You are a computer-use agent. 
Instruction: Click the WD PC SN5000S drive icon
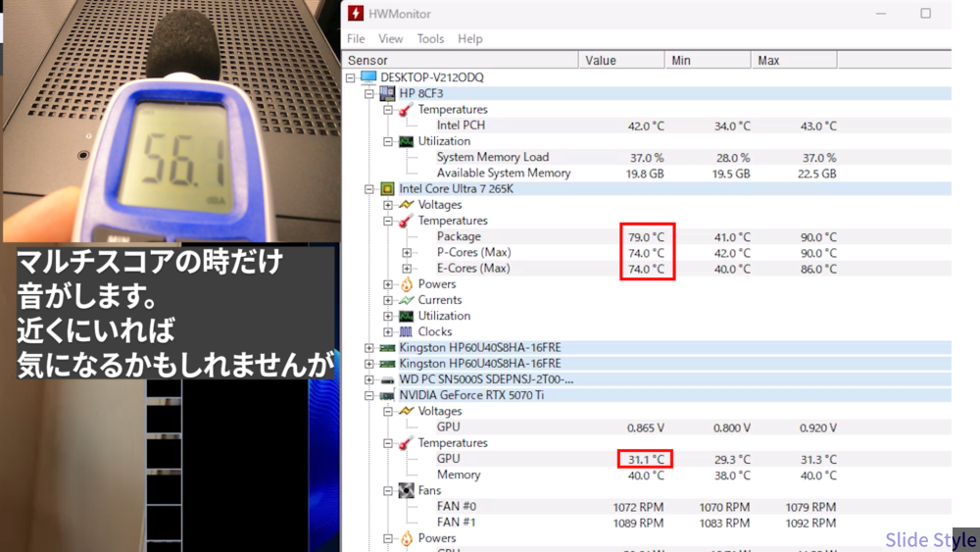(x=387, y=380)
